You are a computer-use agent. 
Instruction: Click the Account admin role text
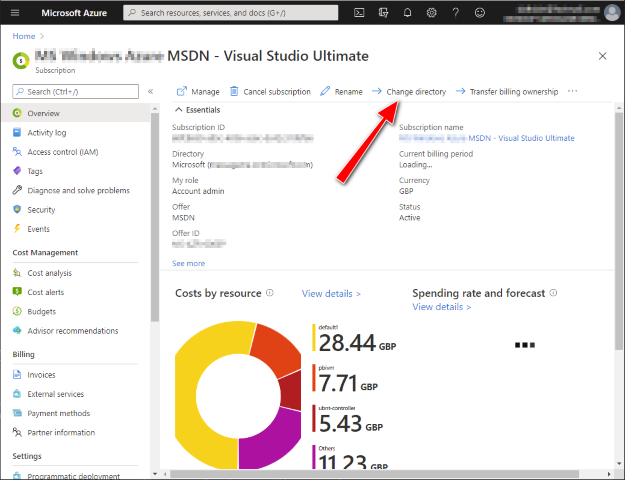198,191
